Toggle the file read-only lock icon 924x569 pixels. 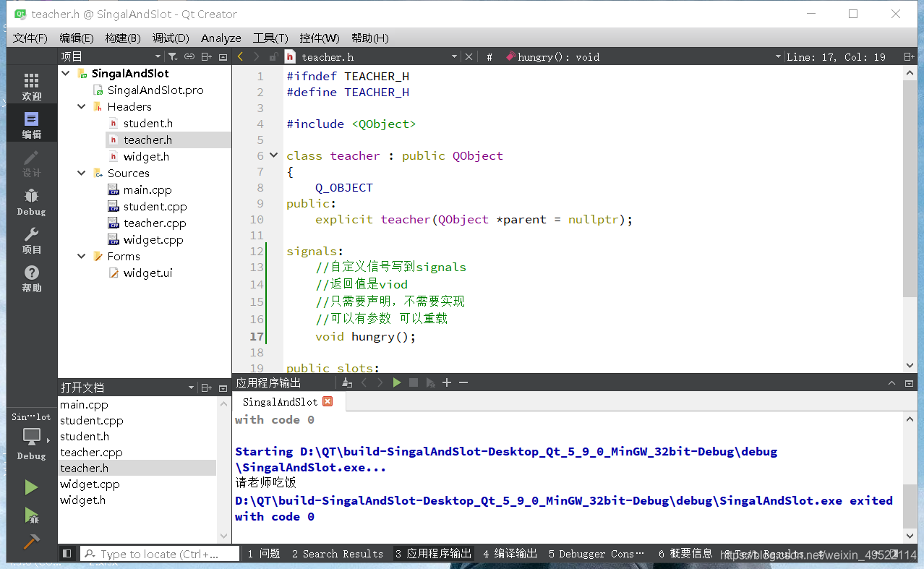coord(273,56)
